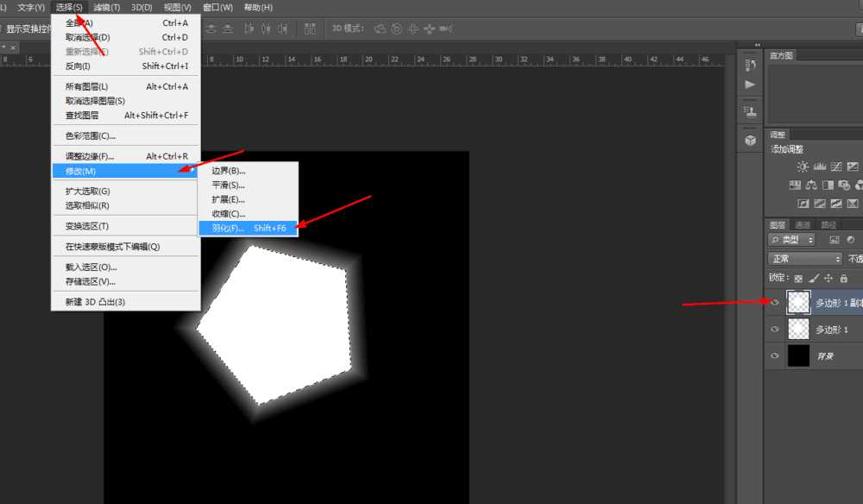Click the Actions play icon in side dock

[x=750, y=85]
